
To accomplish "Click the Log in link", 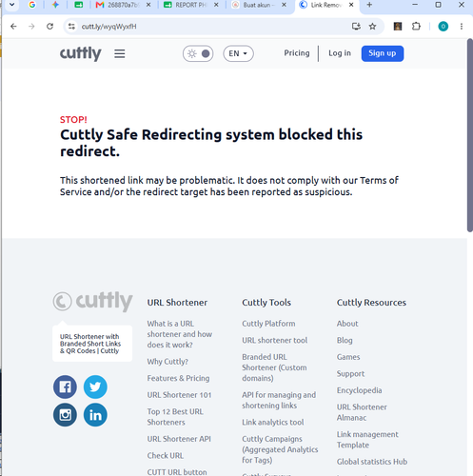I will coord(340,53).
